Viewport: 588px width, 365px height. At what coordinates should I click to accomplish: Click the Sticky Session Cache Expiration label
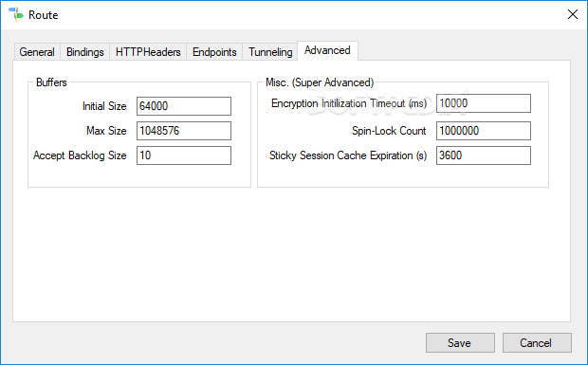pos(348,155)
